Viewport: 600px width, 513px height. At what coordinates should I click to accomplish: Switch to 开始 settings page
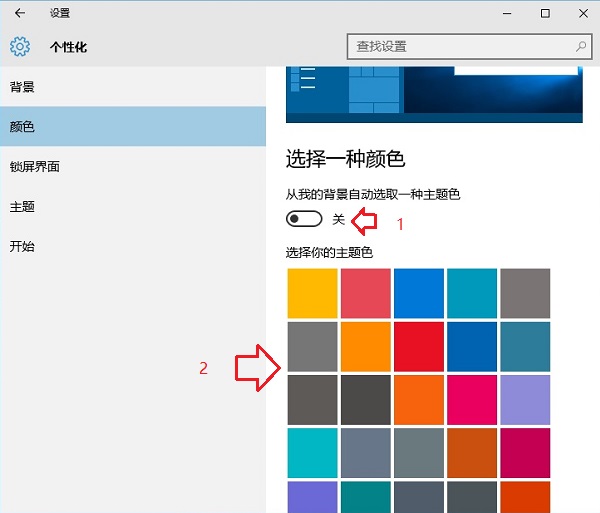(x=22, y=247)
